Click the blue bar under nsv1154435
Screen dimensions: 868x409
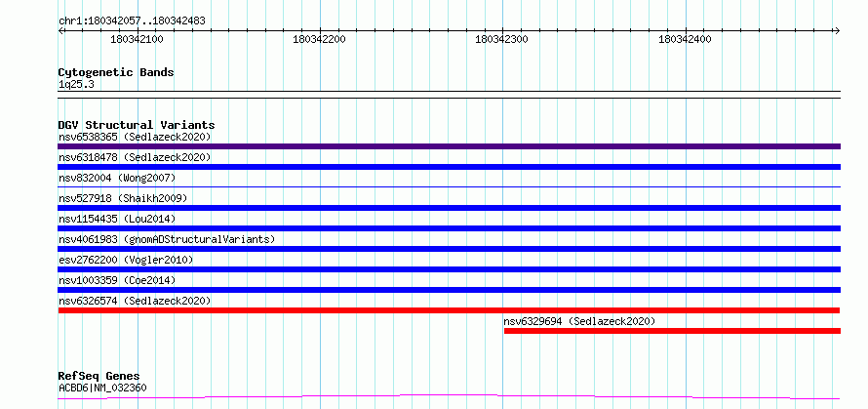tap(449, 228)
